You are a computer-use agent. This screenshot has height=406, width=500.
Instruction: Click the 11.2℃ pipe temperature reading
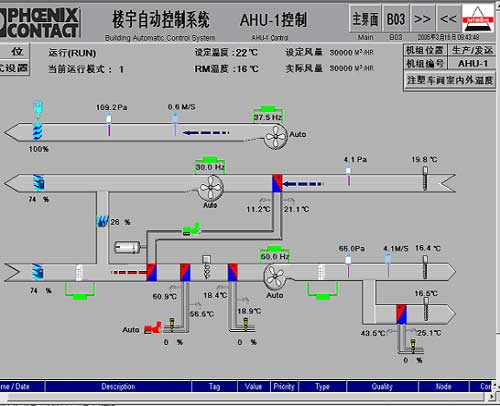pyautogui.click(x=258, y=209)
